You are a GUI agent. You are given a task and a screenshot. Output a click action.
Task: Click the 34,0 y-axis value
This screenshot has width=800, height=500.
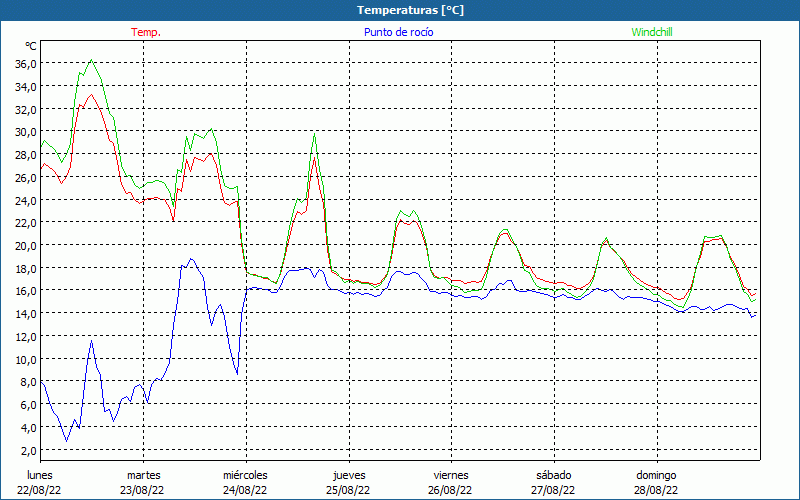[26, 87]
